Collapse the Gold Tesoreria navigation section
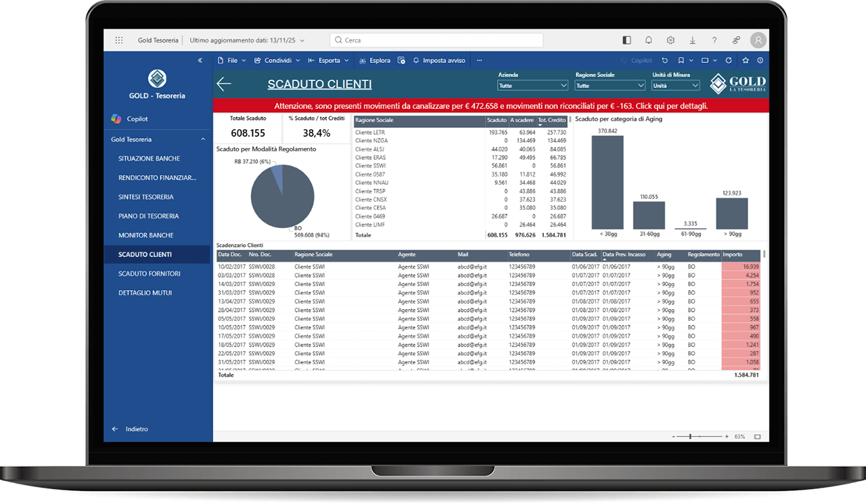Image resolution: width=866 pixels, height=504 pixels. tap(203, 139)
